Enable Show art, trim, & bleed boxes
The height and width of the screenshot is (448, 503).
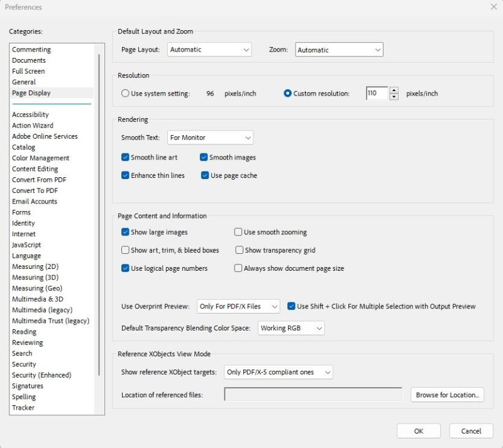(125, 250)
